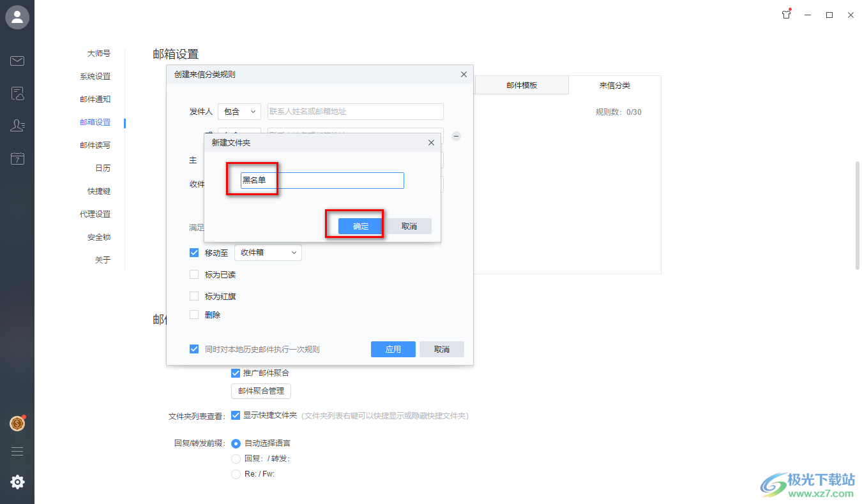Open the contacts icon in sidebar
This screenshot has height=504, width=862.
(17, 126)
